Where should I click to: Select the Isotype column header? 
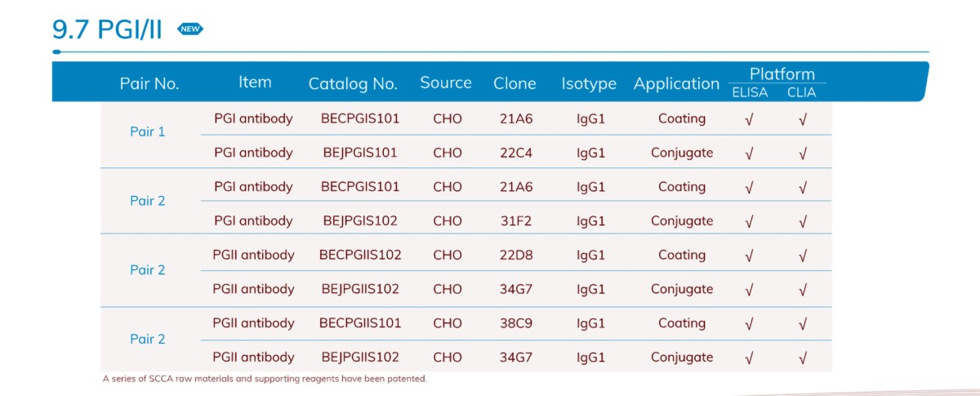588,83
